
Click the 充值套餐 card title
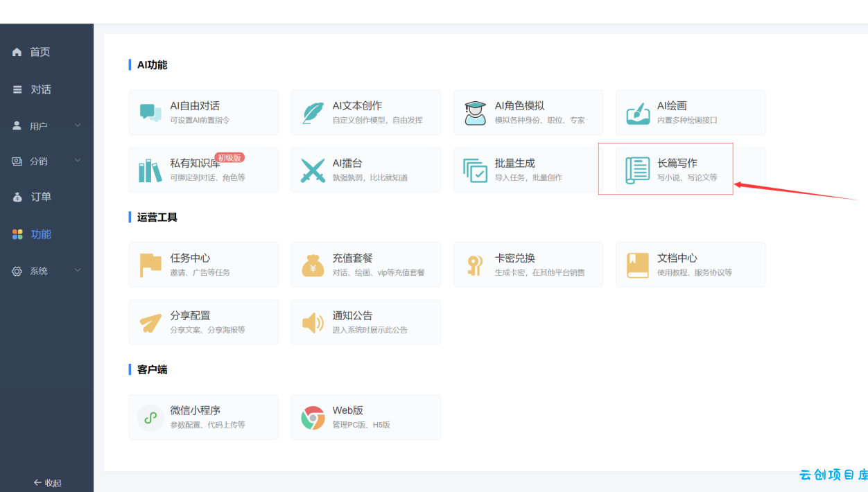point(352,258)
